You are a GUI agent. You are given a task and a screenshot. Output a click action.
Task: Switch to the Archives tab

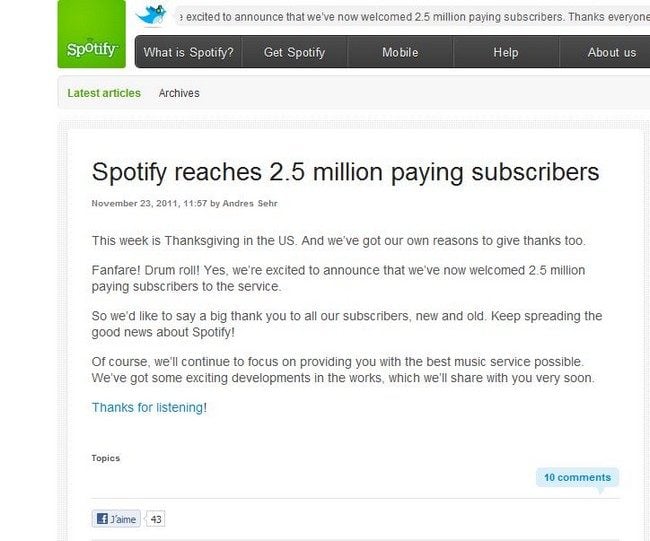point(179,93)
